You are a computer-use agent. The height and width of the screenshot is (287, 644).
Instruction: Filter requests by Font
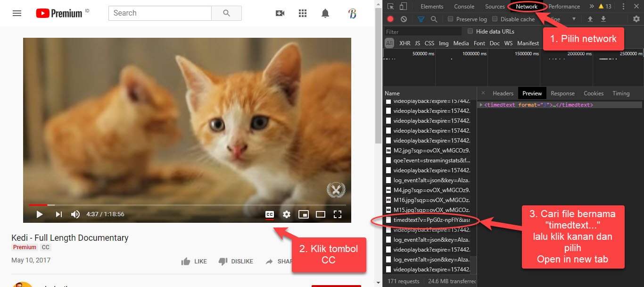[x=479, y=43]
